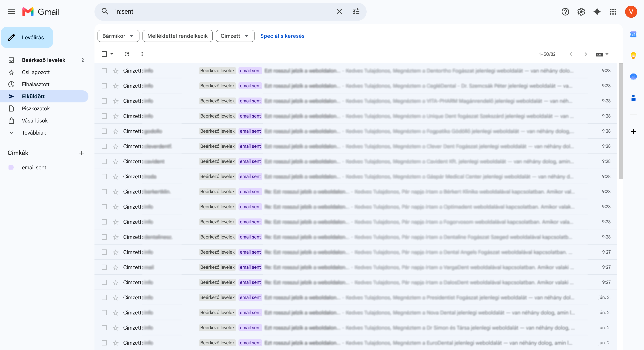Open Google Calendar side panel icon

tap(633, 34)
